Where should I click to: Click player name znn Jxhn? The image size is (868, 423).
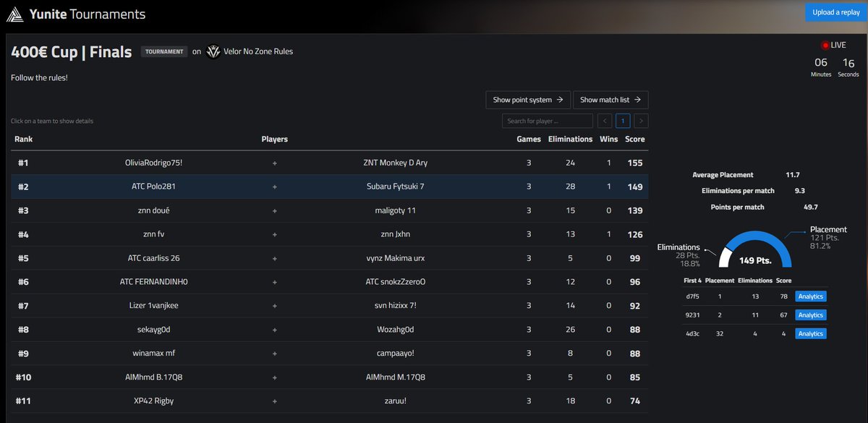(x=395, y=234)
